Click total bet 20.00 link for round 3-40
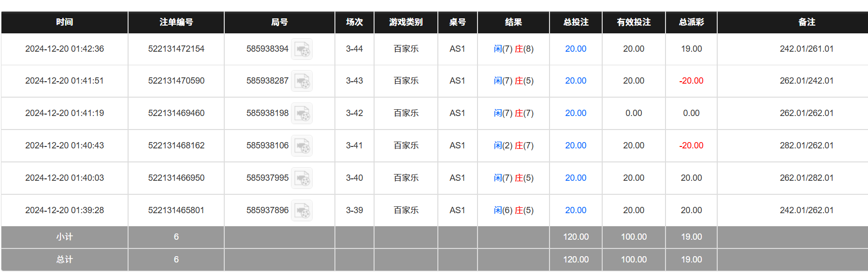The width and height of the screenshot is (868, 276). tap(576, 178)
